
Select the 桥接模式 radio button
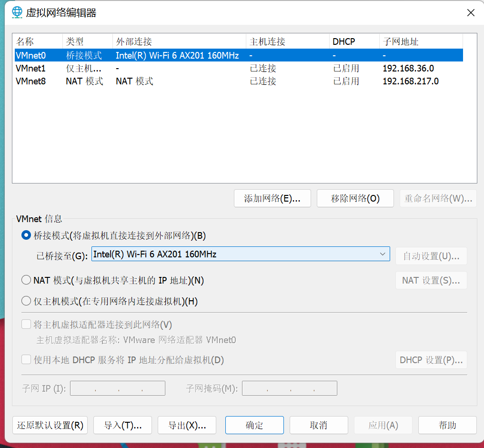(x=26, y=235)
